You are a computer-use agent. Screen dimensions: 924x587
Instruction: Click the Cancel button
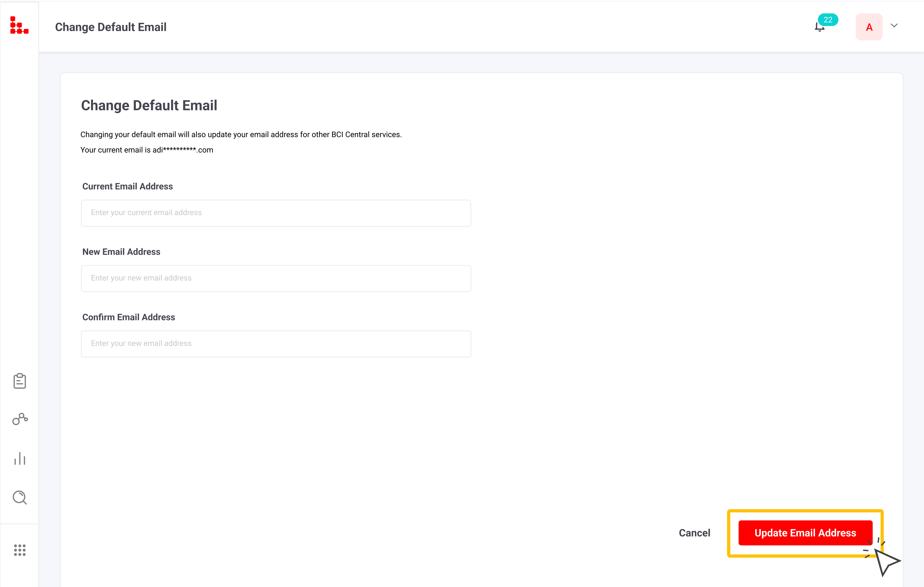694,533
